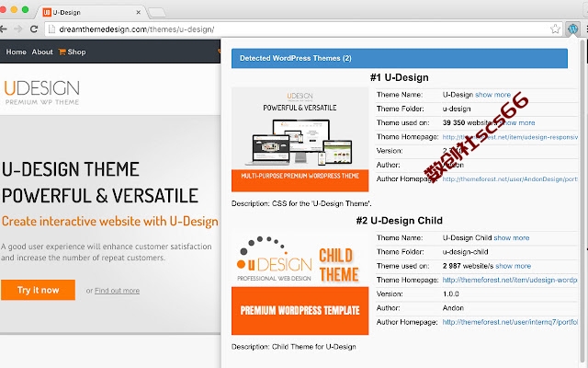Click the browser forward arrow
This screenshot has width=588, height=368.
pos(18,29)
